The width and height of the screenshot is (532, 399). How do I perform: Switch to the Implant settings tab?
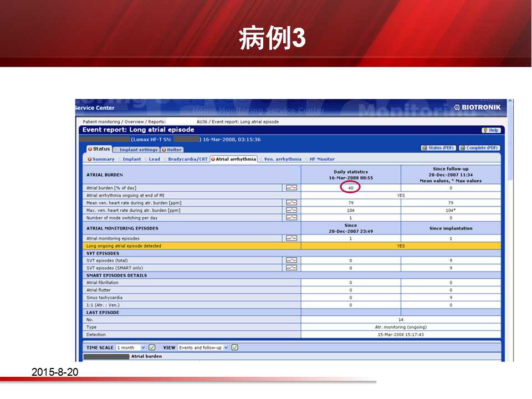click(136, 150)
